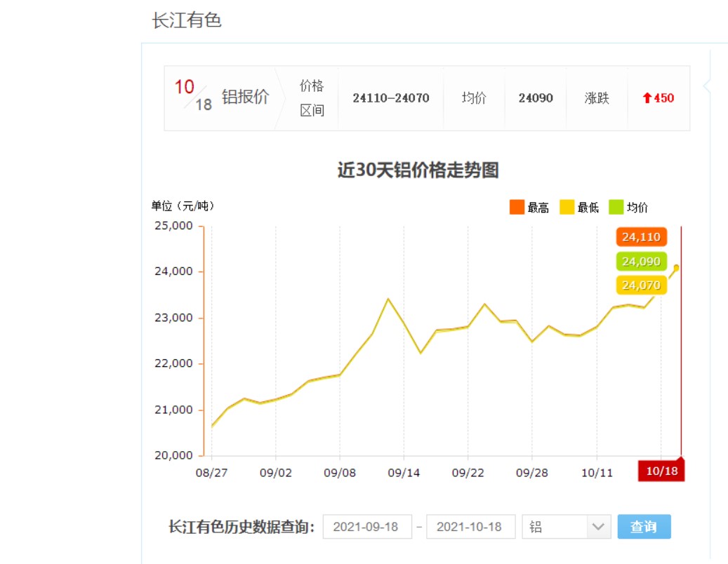The image size is (728, 564).
Task: Click the 08/27 x-axis date label
Action: [x=211, y=473]
